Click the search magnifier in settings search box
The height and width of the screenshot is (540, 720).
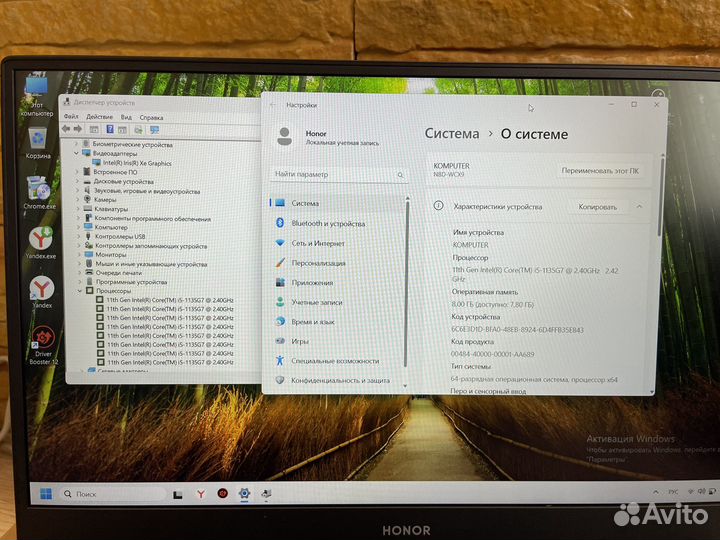coord(401,174)
